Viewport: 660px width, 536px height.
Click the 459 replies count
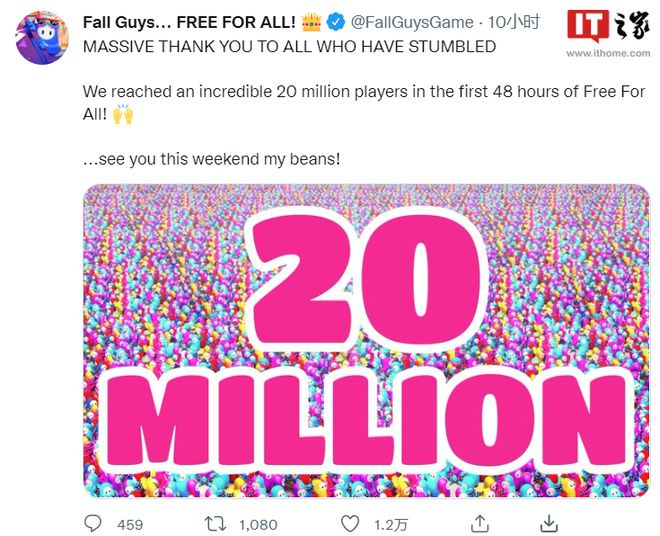coord(130,524)
